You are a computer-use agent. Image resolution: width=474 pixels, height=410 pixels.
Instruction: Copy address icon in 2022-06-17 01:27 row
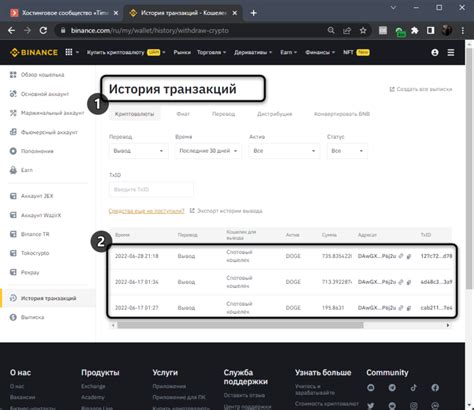(409, 308)
